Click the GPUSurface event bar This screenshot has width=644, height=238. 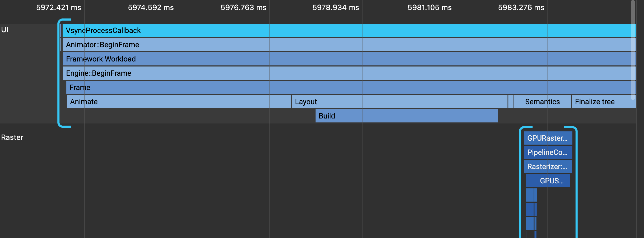click(548, 181)
